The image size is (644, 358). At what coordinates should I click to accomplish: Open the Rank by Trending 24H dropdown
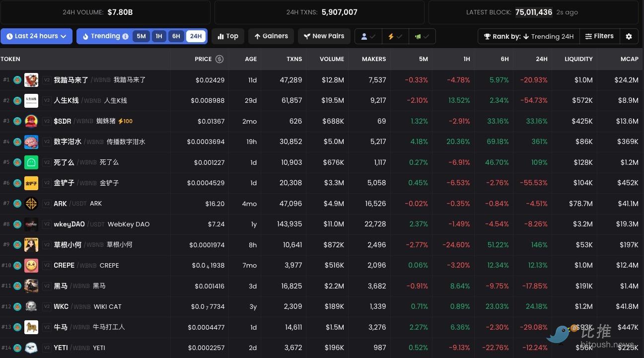(x=528, y=36)
